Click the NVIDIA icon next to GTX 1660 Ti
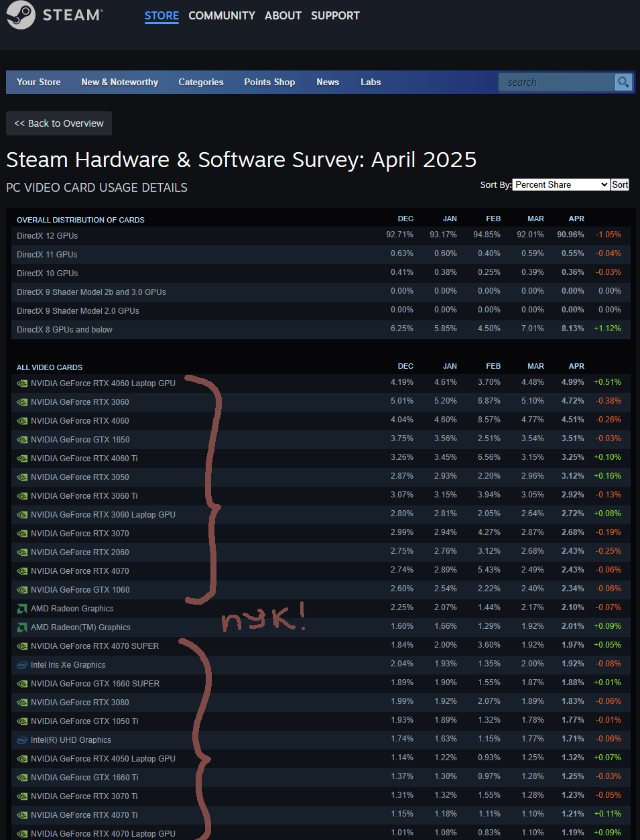Viewport: 640px width, 840px height. [x=22, y=778]
